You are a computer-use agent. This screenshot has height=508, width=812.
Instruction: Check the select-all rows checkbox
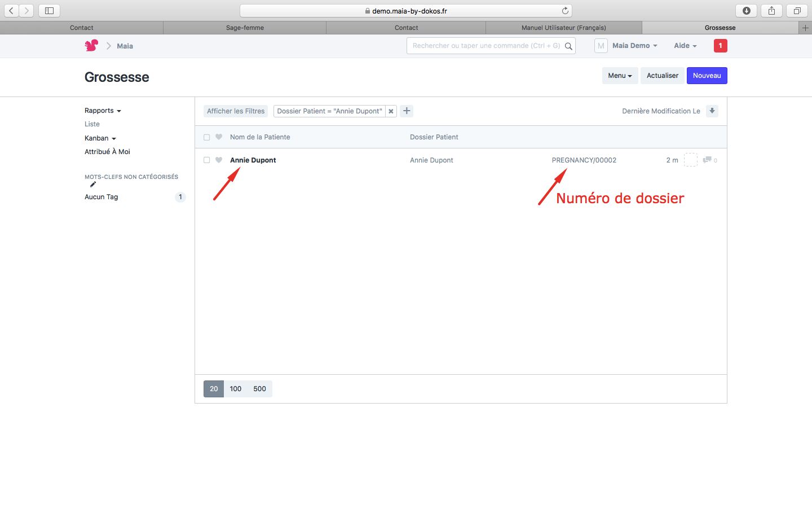[207, 137]
